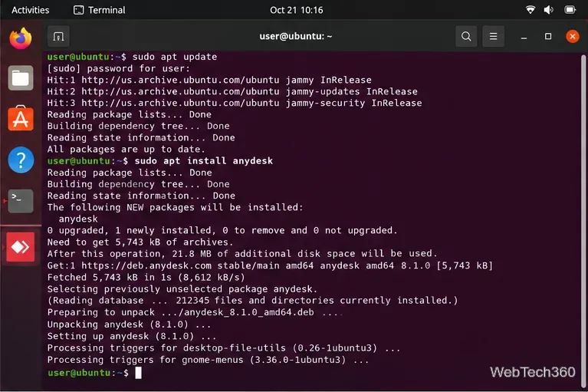Viewport: 588px width, 392px height.
Task: Click the '(Reading database ... 212345 files' line
Action: click(252, 301)
